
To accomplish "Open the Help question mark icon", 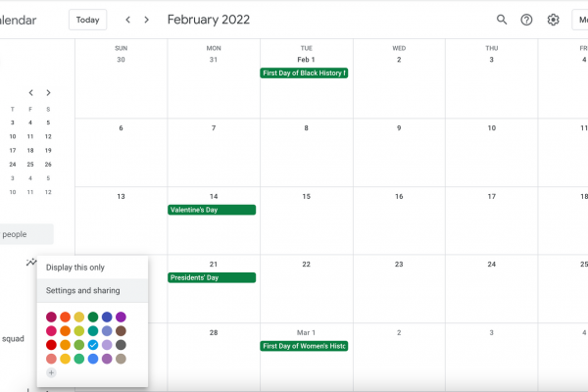I will click(526, 20).
